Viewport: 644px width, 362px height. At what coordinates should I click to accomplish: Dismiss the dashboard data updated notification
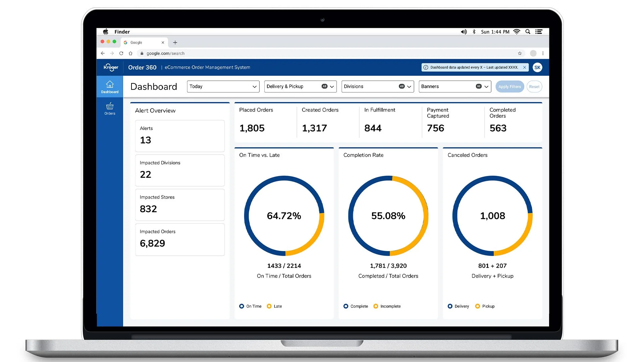pyautogui.click(x=525, y=67)
